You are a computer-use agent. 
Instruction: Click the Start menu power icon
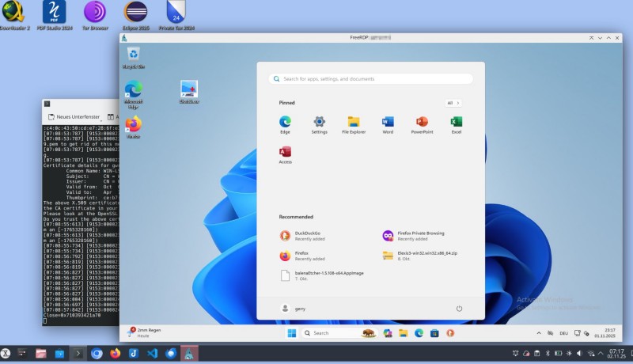[459, 309]
